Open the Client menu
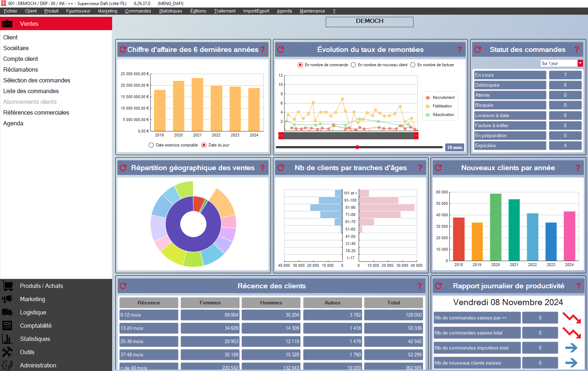This screenshot has width=588, height=371. click(31, 11)
